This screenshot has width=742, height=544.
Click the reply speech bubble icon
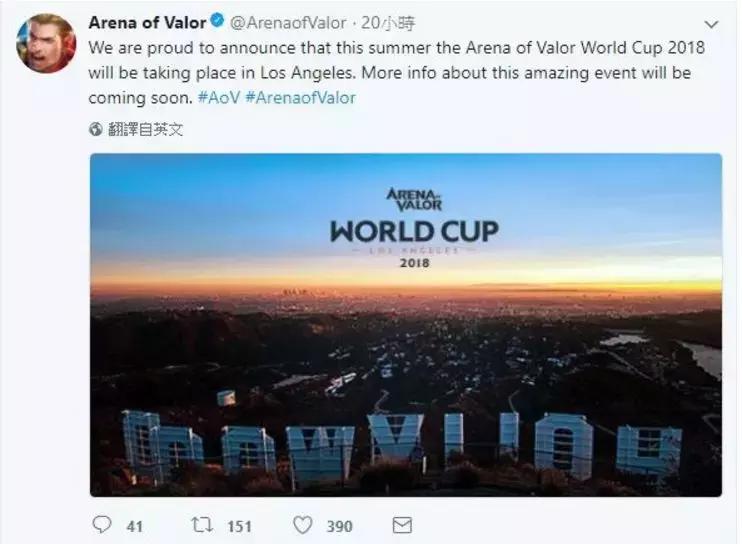[100, 525]
